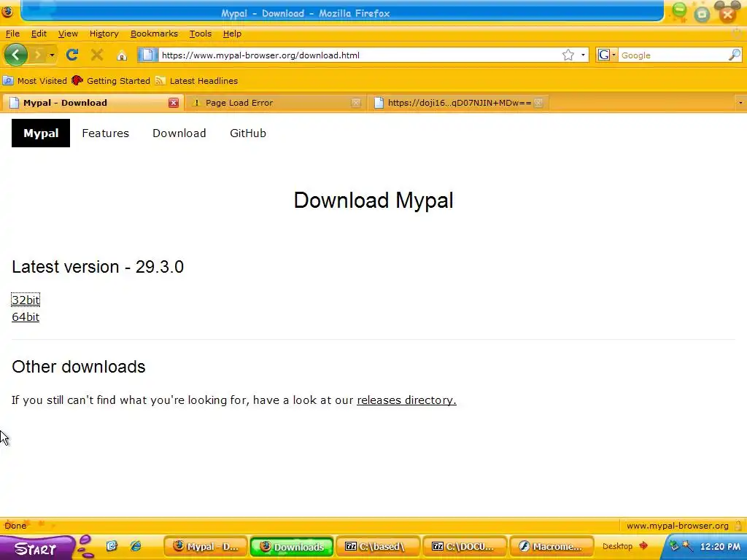The height and width of the screenshot is (560, 747).
Task: Click the system tray network icon
Action: pos(674,546)
